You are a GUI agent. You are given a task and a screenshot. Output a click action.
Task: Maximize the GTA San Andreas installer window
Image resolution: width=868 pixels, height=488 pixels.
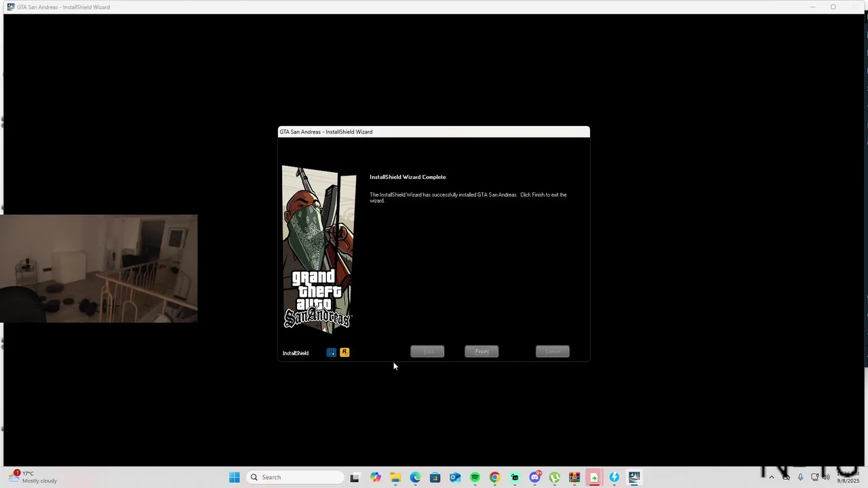833,7
